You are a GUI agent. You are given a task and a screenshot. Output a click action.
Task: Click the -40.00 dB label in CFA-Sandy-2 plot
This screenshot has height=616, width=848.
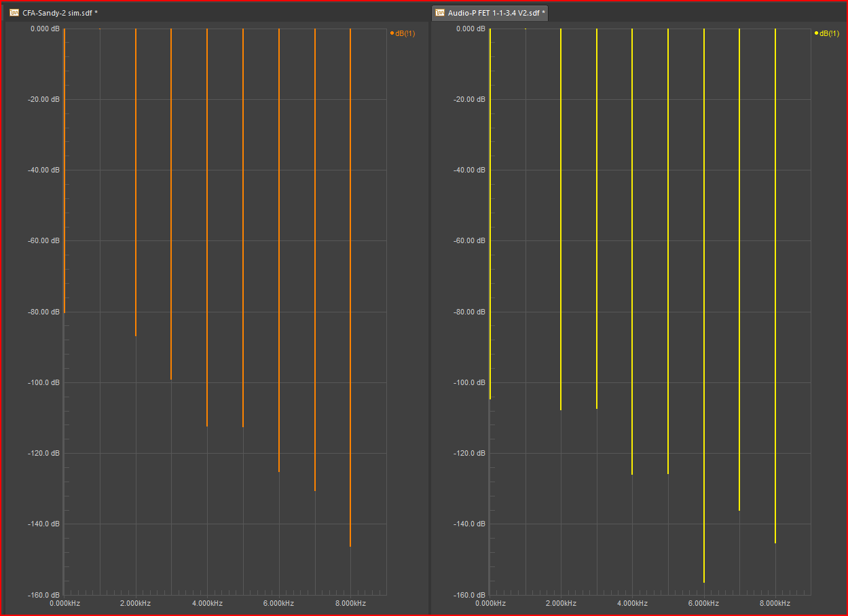pos(43,170)
